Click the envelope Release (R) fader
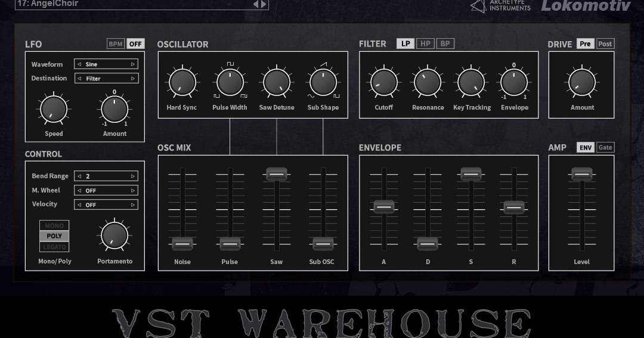Image resolution: width=644 pixels, height=338 pixels. coord(514,207)
